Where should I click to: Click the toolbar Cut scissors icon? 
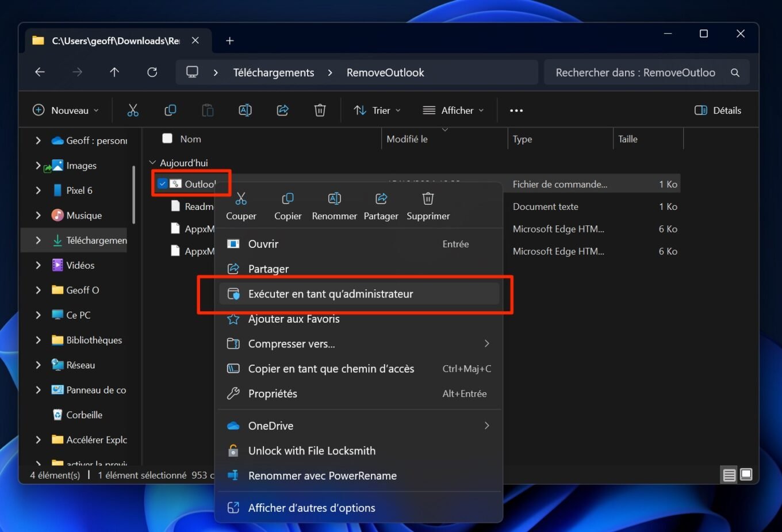point(133,110)
